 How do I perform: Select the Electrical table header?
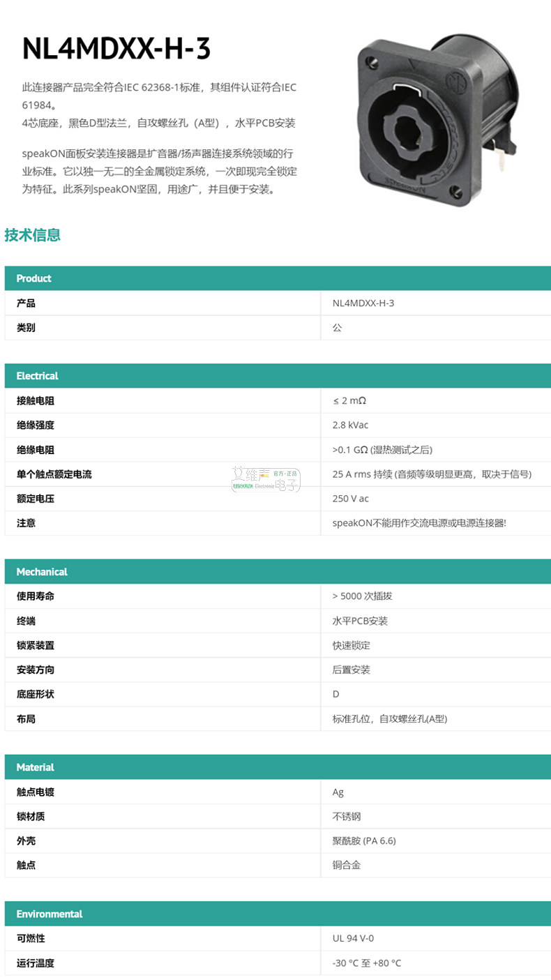[278, 376]
